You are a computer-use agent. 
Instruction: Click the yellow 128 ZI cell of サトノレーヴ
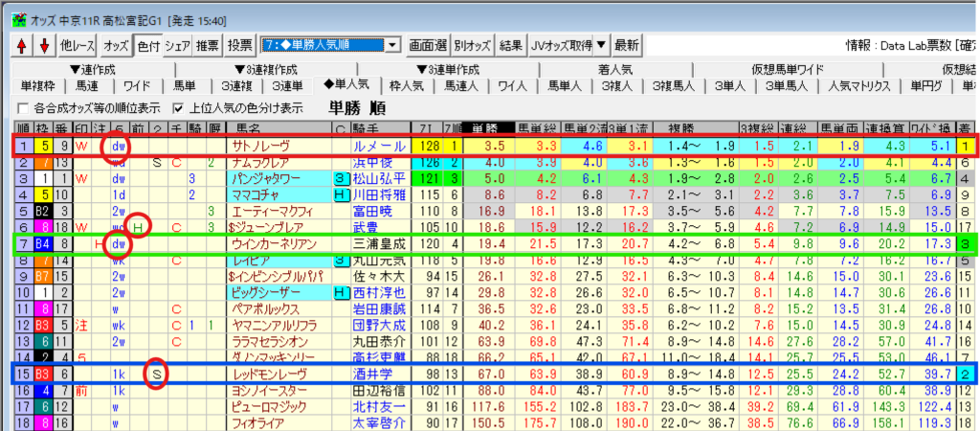(429, 147)
